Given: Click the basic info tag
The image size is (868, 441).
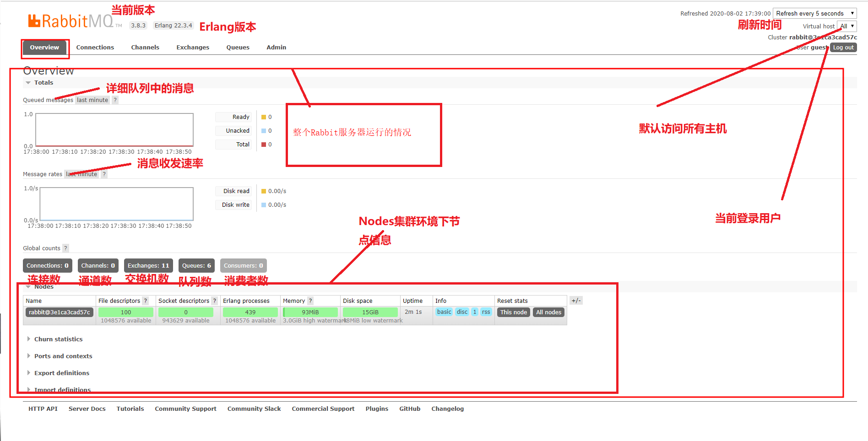Looking at the screenshot, I should (444, 312).
